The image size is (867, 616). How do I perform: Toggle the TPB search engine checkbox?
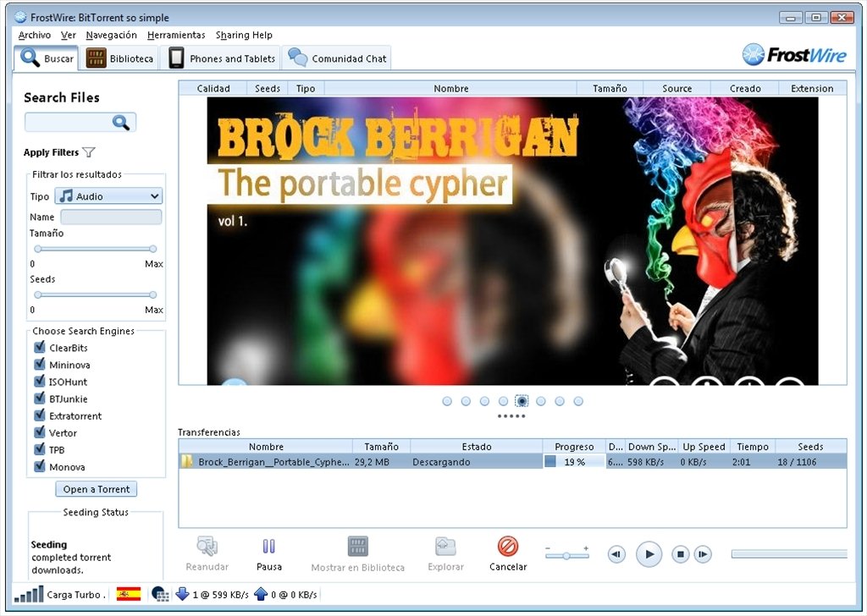click(x=39, y=449)
